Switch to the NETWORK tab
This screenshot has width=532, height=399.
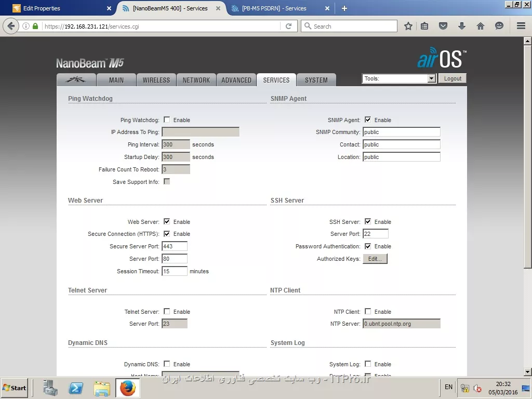[x=196, y=80]
